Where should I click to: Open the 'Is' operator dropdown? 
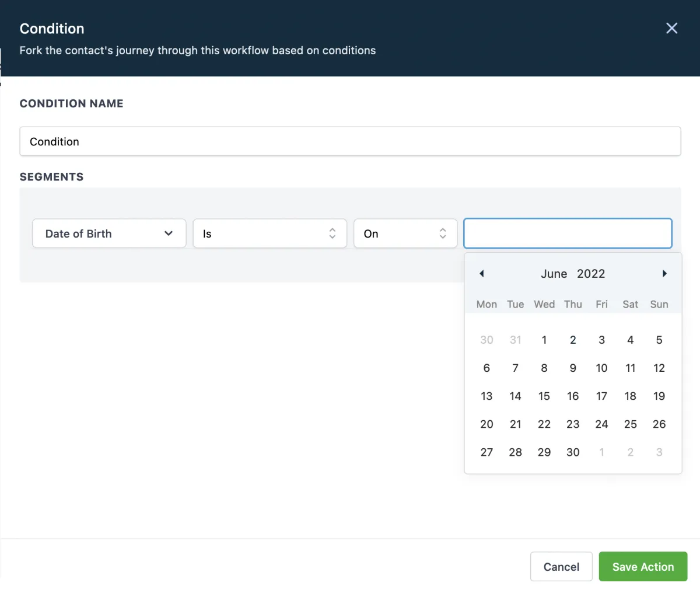(269, 233)
